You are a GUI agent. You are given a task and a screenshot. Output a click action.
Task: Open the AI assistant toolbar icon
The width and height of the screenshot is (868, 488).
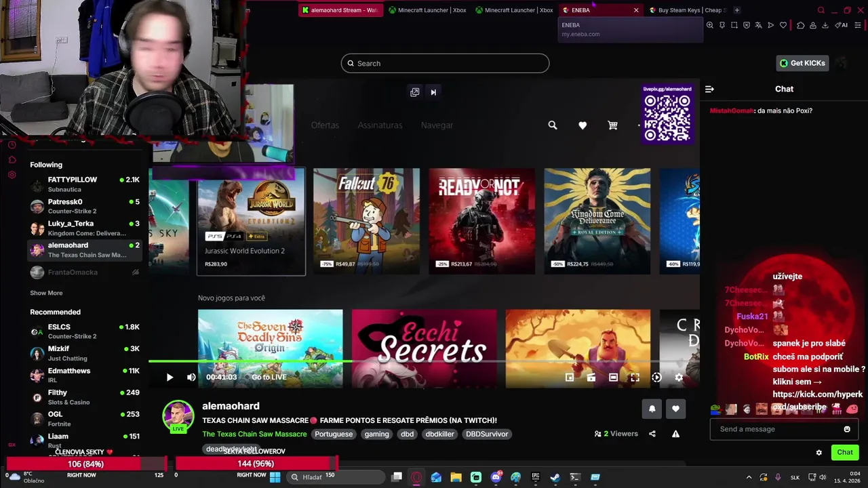(x=842, y=25)
